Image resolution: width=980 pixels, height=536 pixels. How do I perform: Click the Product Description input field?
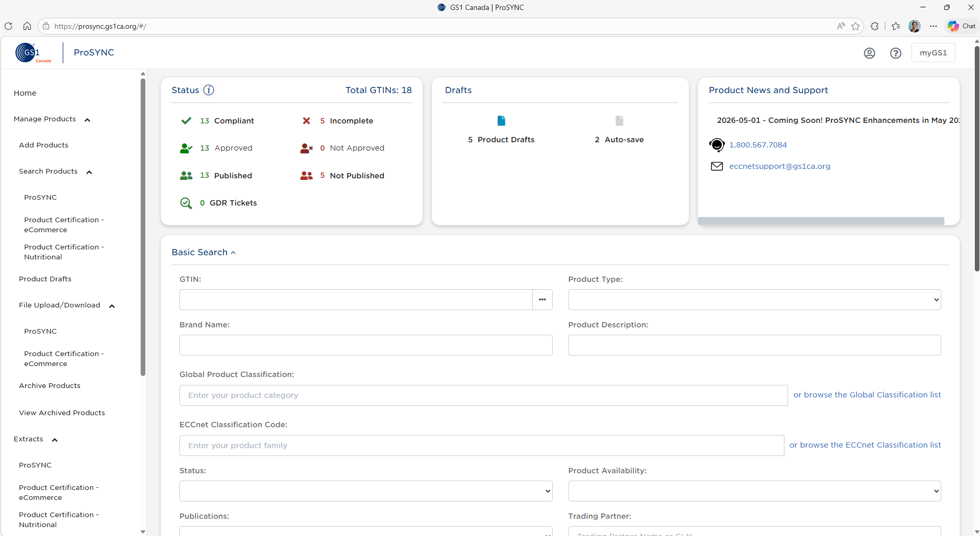tap(755, 345)
